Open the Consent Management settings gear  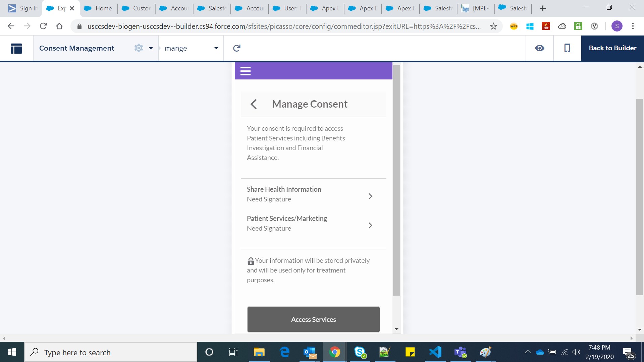click(139, 48)
